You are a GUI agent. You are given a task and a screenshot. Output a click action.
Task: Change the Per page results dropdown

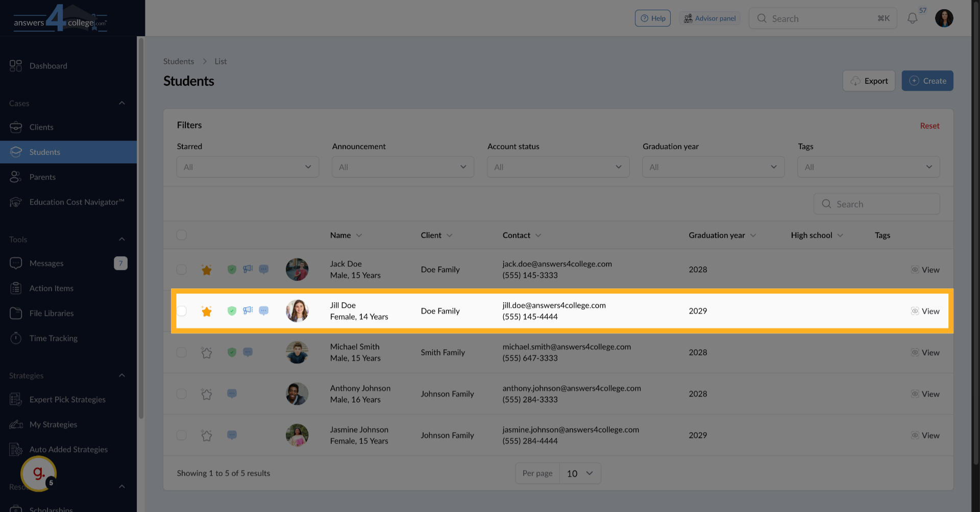tap(580, 474)
